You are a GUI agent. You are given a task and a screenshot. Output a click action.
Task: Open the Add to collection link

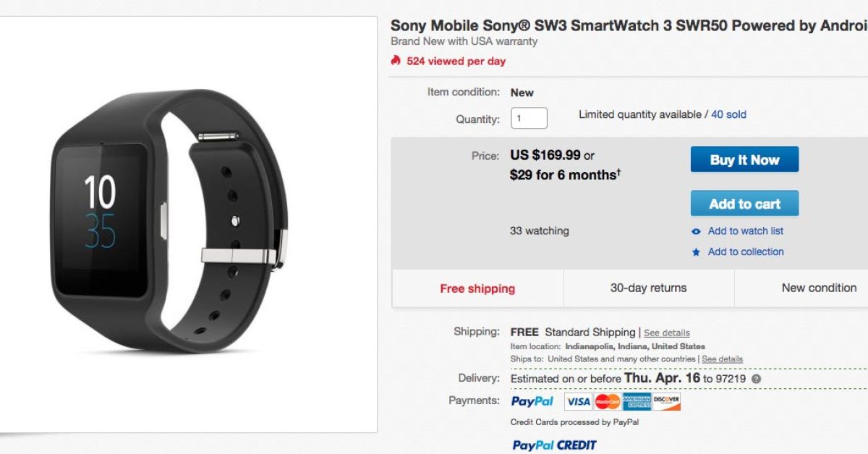coord(746,252)
